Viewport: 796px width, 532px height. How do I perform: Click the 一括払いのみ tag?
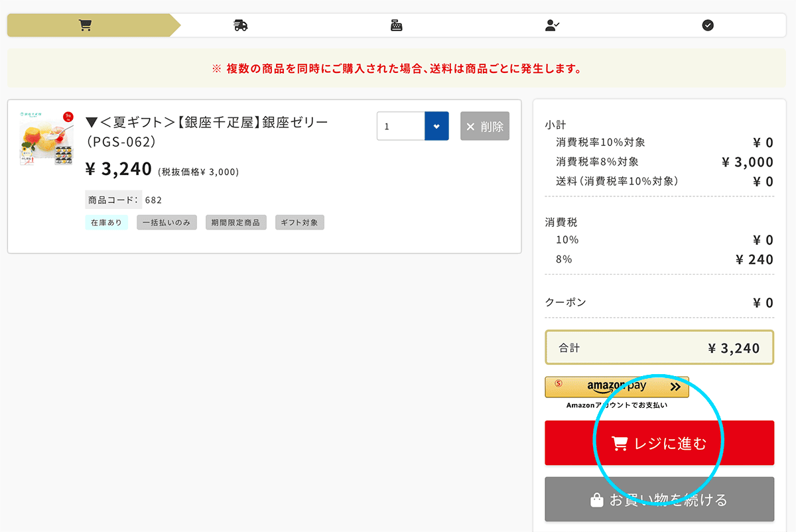coord(166,222)
